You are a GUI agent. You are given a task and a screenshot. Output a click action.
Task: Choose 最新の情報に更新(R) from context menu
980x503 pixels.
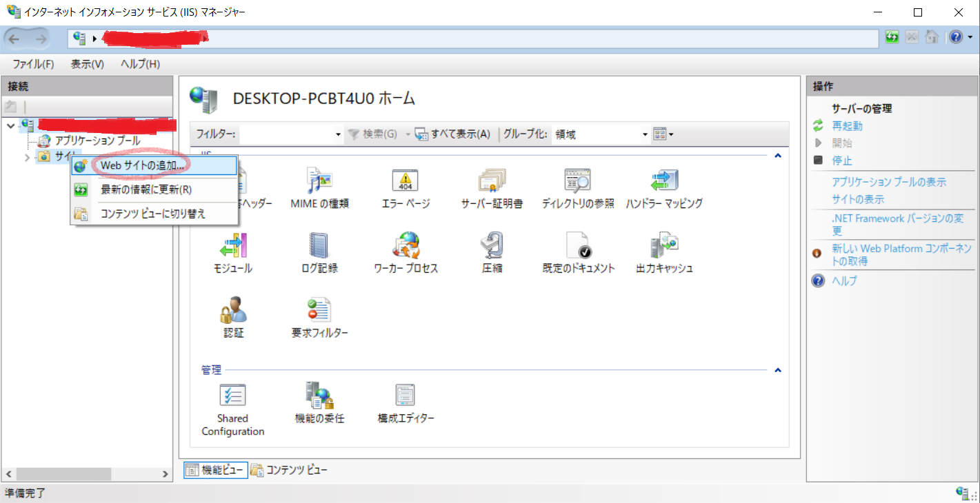click(x=154, y=189)
